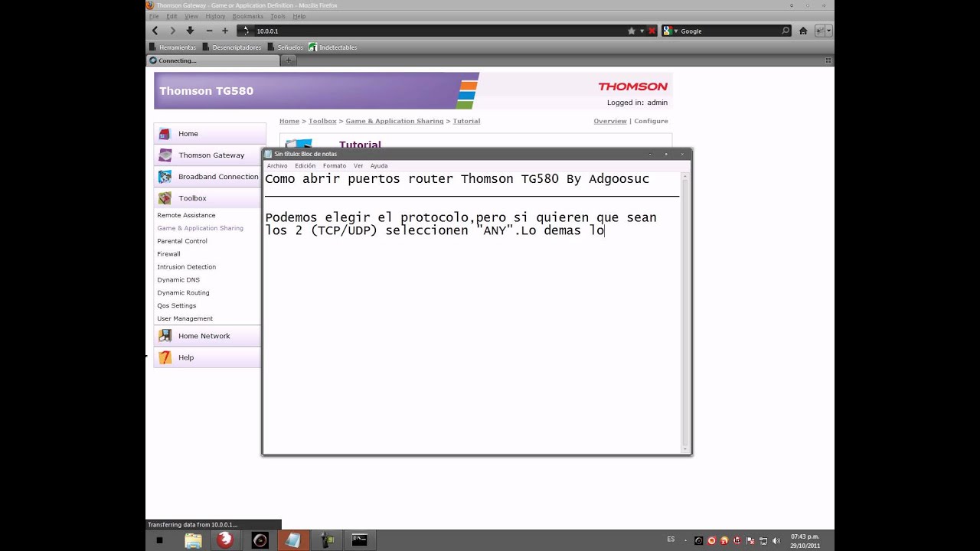Open Herramientas bookmarks folder
The image size is (980, 551).
(x=172, y=47)
